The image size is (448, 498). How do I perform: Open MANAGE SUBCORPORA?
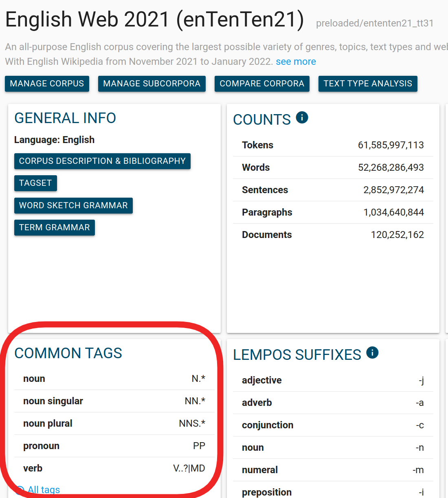152,84
